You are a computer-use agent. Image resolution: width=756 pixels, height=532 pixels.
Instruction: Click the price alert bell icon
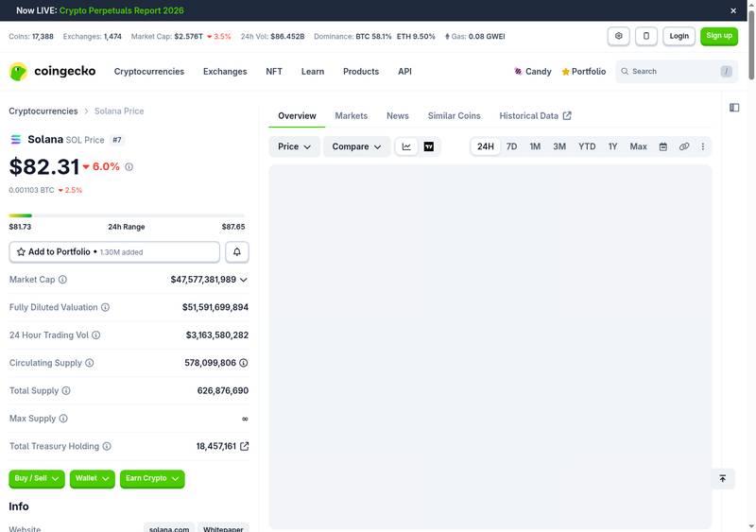point(237,251)
